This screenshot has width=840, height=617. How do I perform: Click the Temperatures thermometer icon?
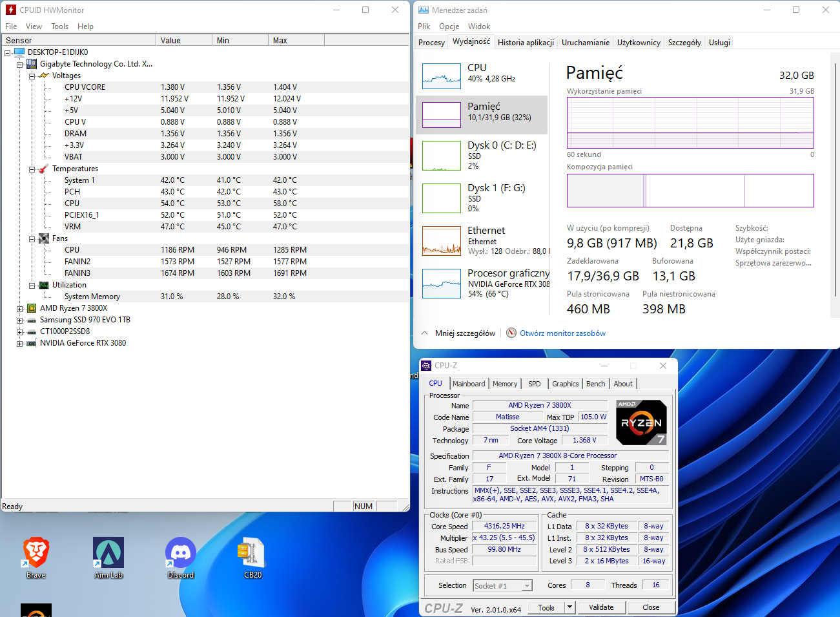click(44, 169)
